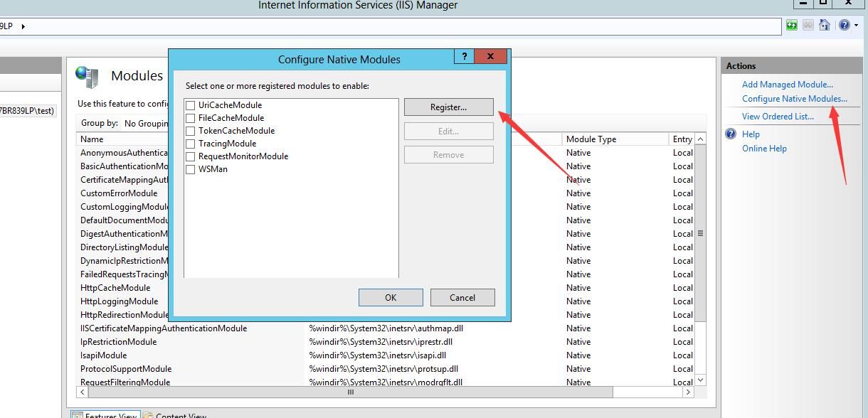Open Add Managed Module... action
This screenshot has height=418, width=868.
[787, 84]
